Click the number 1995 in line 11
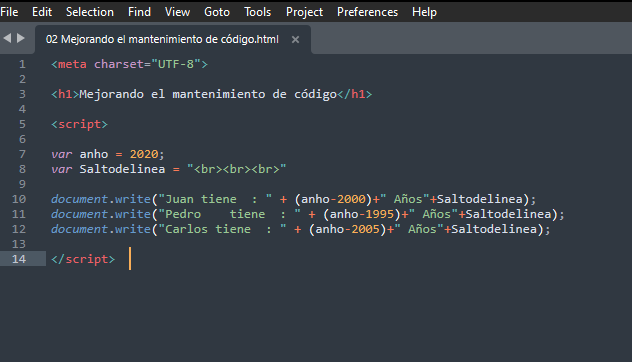632x362 pixels. click(379, 214)
